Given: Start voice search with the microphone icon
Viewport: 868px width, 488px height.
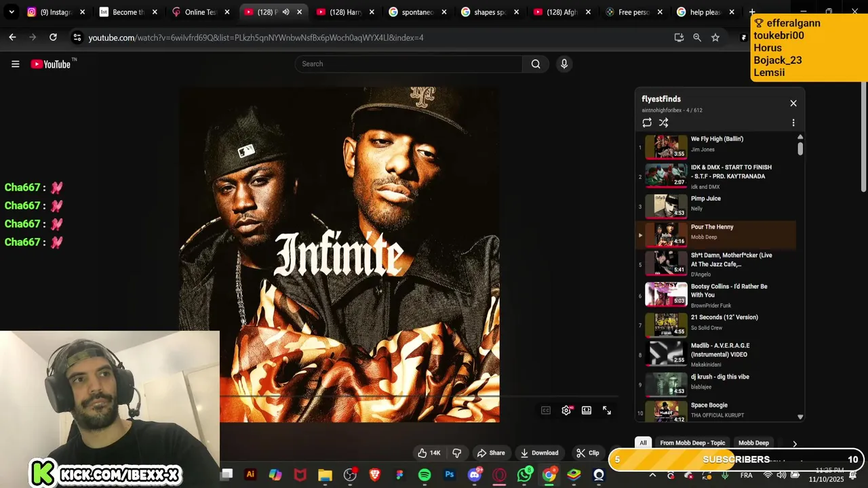Looking at the screenshot, I should (564, 64).
